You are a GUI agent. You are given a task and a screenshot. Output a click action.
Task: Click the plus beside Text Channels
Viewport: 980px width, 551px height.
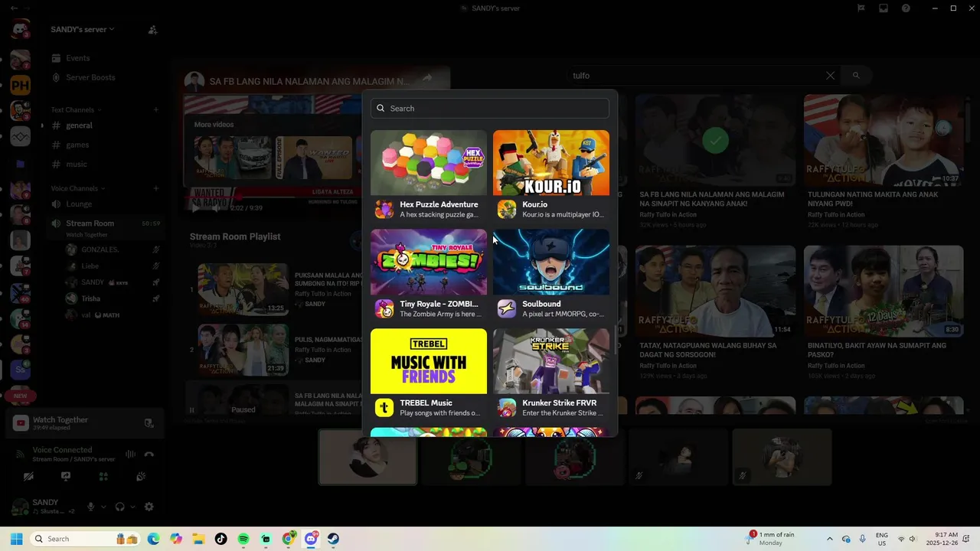(156, 110)
